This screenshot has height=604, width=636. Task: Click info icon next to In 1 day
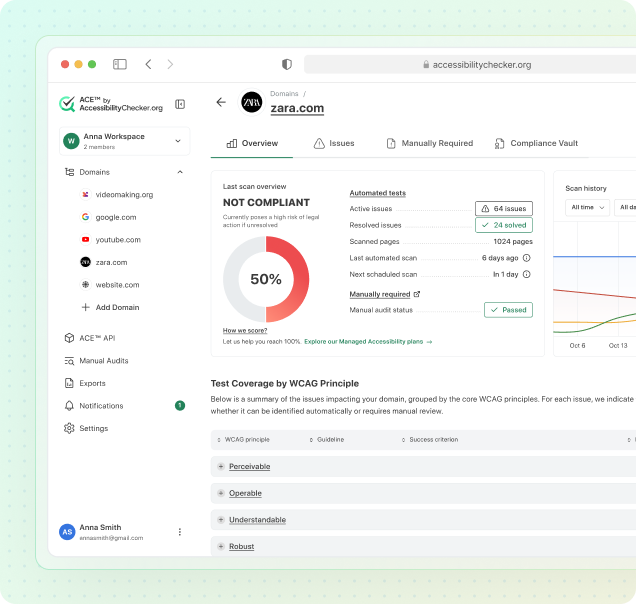(x=526, y=274)
